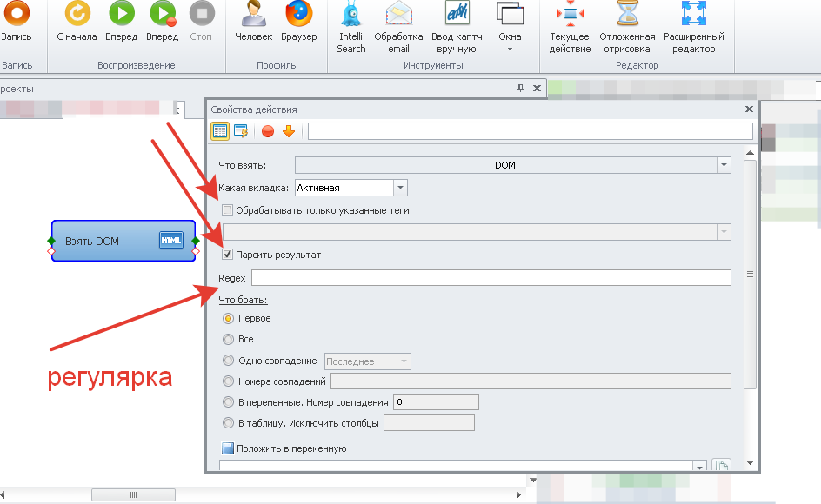Image resolution: width=821 pixels, height=504 pixels.
Task: Click the red stop-point toolbar icon
Action: tap(268, 131)
